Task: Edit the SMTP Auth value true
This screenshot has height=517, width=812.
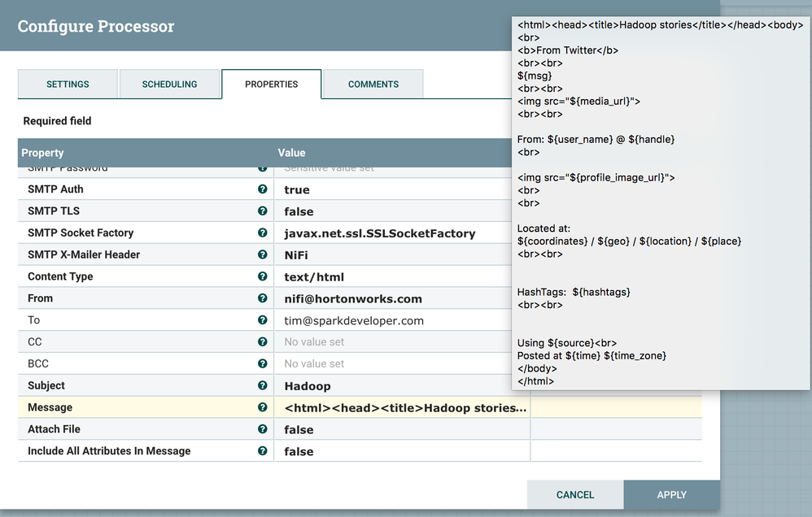Action: (297, 189)
